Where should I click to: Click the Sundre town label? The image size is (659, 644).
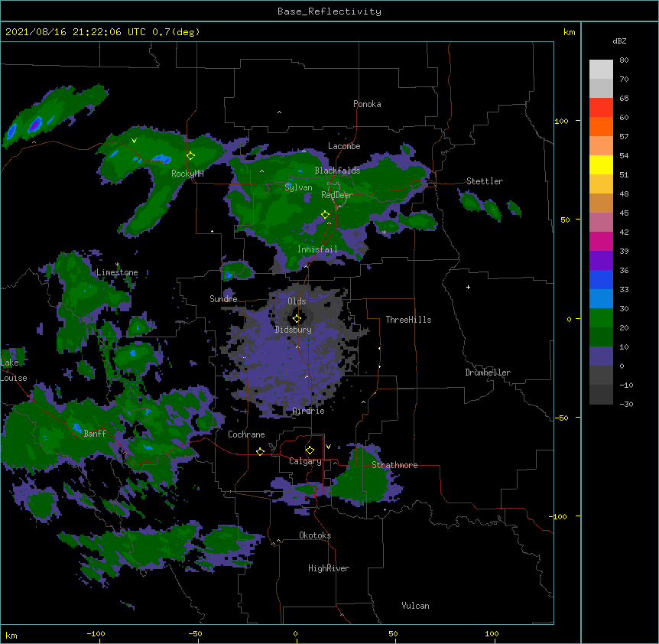[x=223, y=299]
